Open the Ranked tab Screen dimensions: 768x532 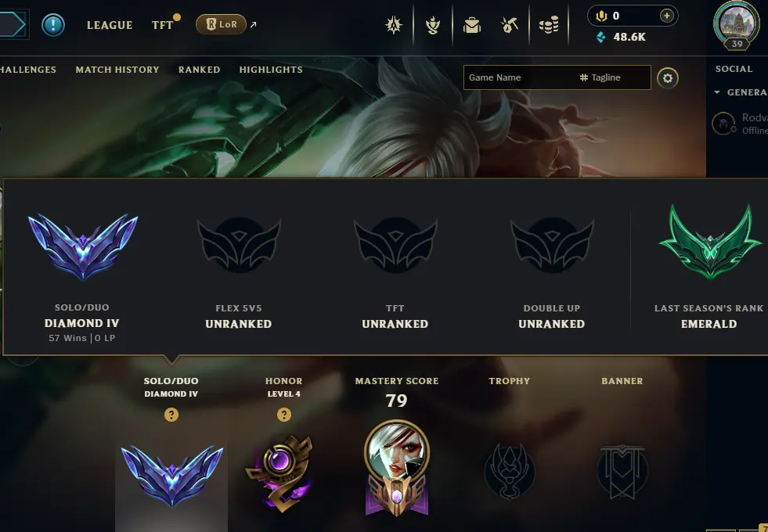pos(200,70)
